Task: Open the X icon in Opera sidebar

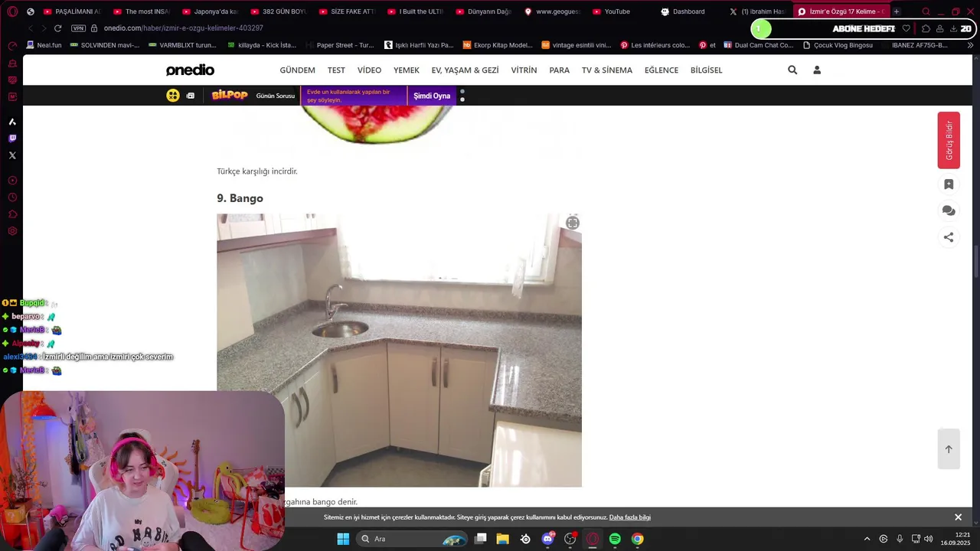Action: point(12,155)
